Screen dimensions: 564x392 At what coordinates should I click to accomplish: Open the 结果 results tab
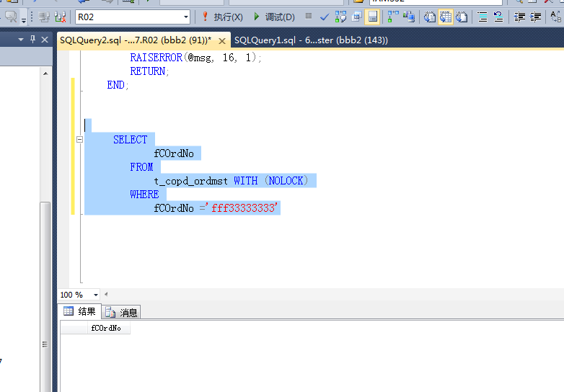click(80, 311)
